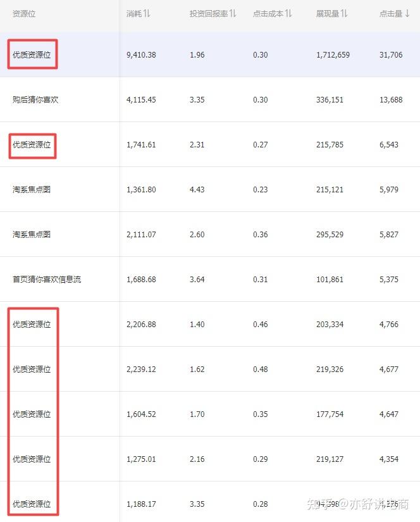The image size is (420, 522).
Task: Click the 0.48 click cost cell
Action: coord(260,370)
